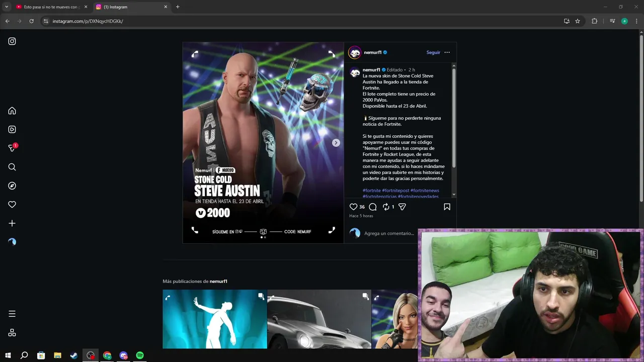Bookmark this page with star icon

(x=578, y=21)
